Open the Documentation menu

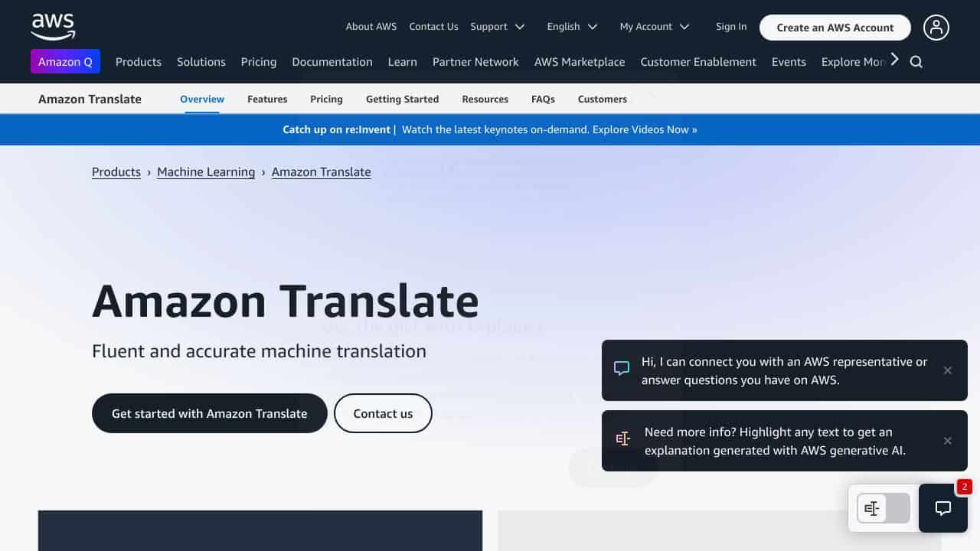[x=332, y=62]
